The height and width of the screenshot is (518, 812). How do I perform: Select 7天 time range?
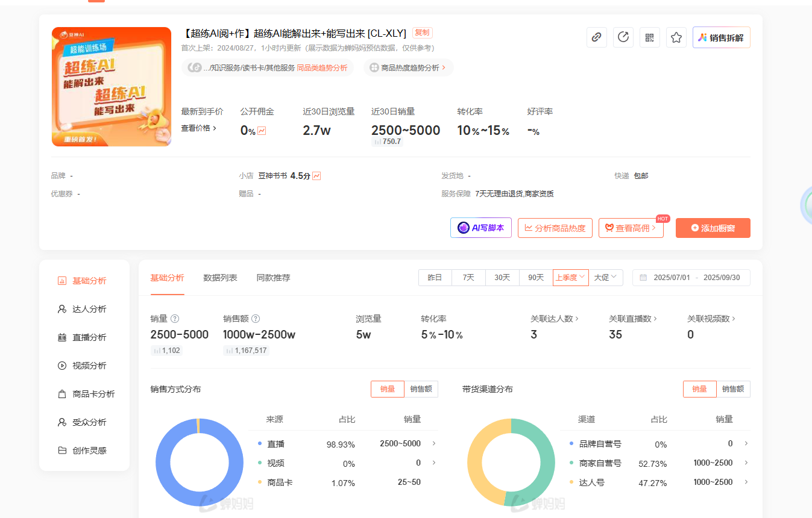tap(468, 278)
